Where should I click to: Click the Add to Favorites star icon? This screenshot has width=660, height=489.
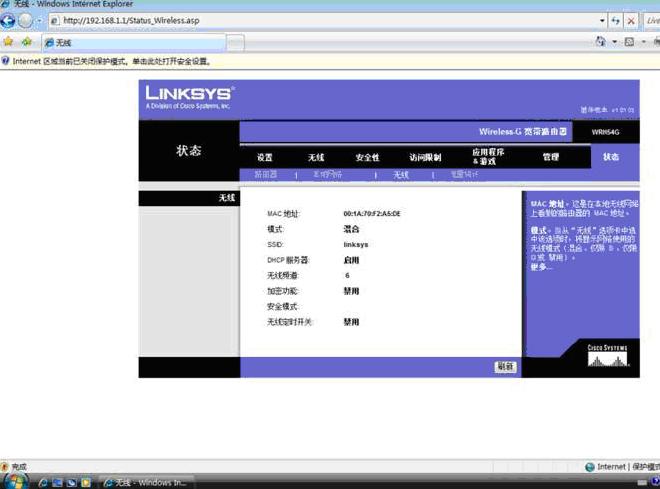click(27, 42)
